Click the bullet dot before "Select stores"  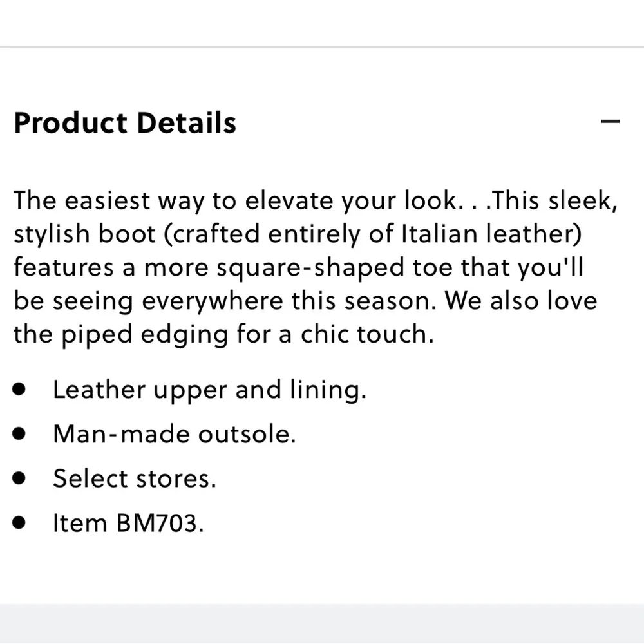click(x=19, y=478)
